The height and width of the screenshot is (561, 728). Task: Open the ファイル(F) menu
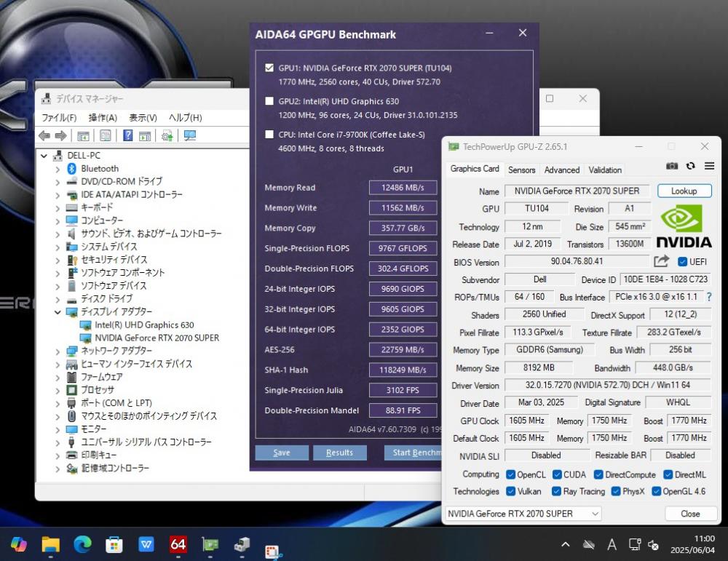point(59,117)
